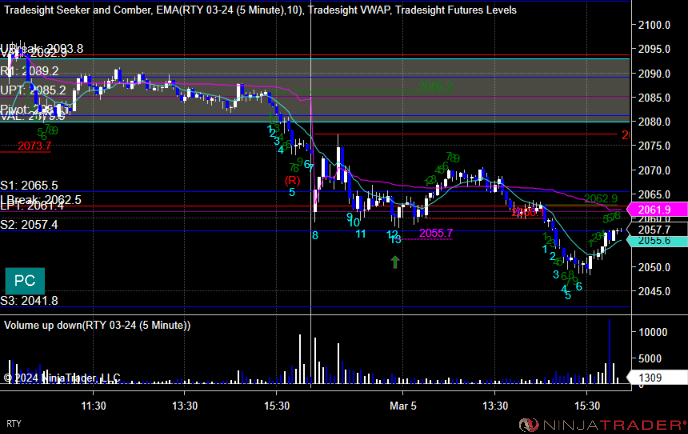The image size is (688, 434).
Task: Click the green up arrow signal marker
Action: (395, 262)
